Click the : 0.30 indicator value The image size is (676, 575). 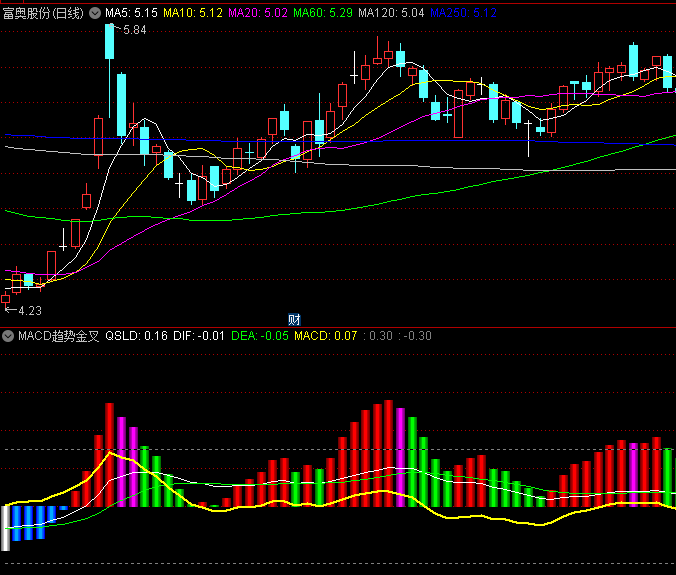[x=378, y=336]
